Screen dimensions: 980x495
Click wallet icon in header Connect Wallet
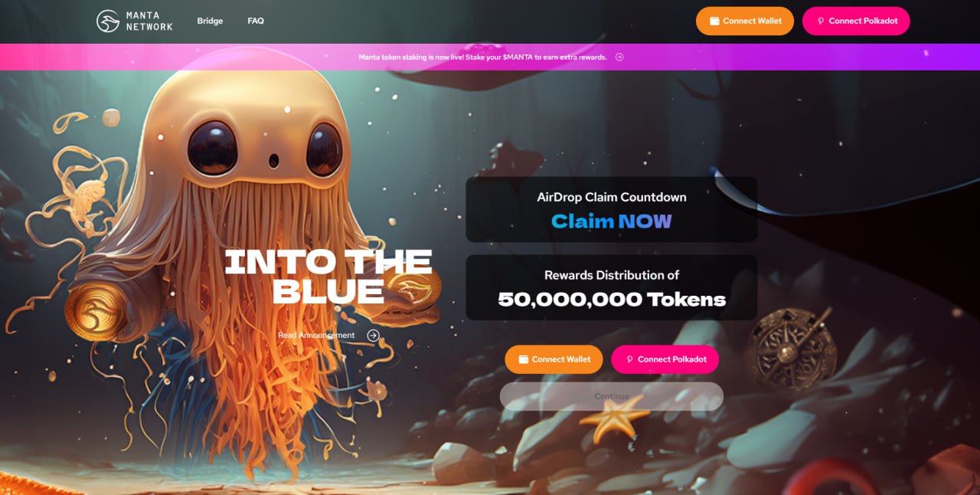(x=714, y=21)
